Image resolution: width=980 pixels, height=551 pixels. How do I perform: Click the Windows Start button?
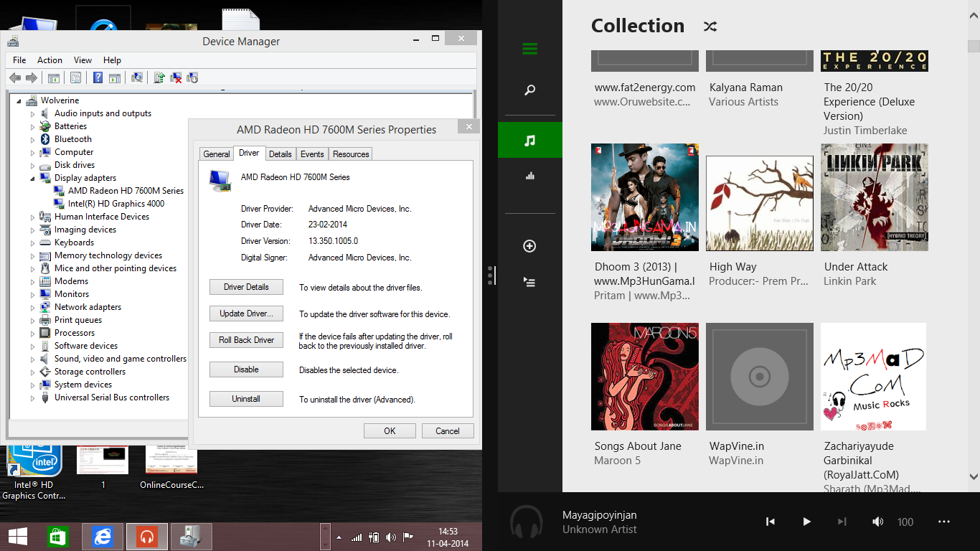coord(17,537)
